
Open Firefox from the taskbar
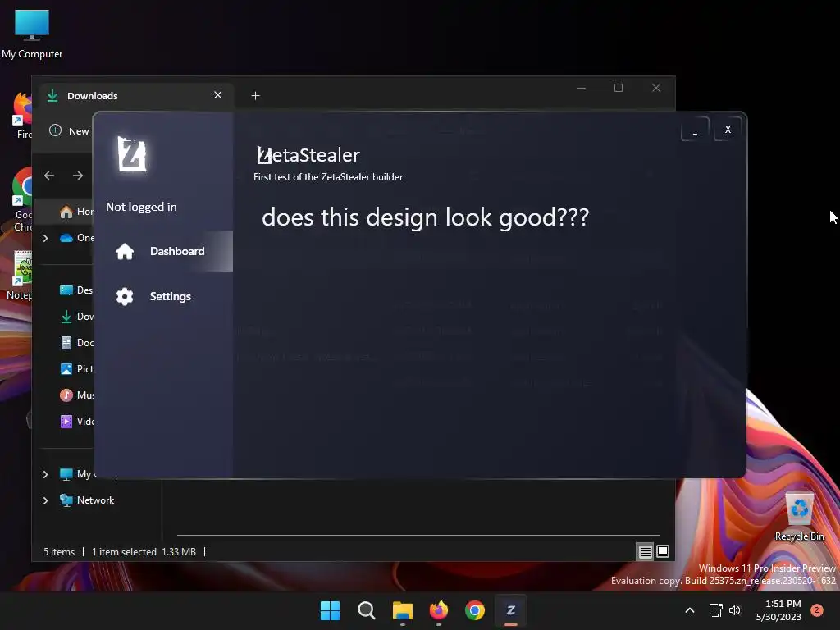439,610
